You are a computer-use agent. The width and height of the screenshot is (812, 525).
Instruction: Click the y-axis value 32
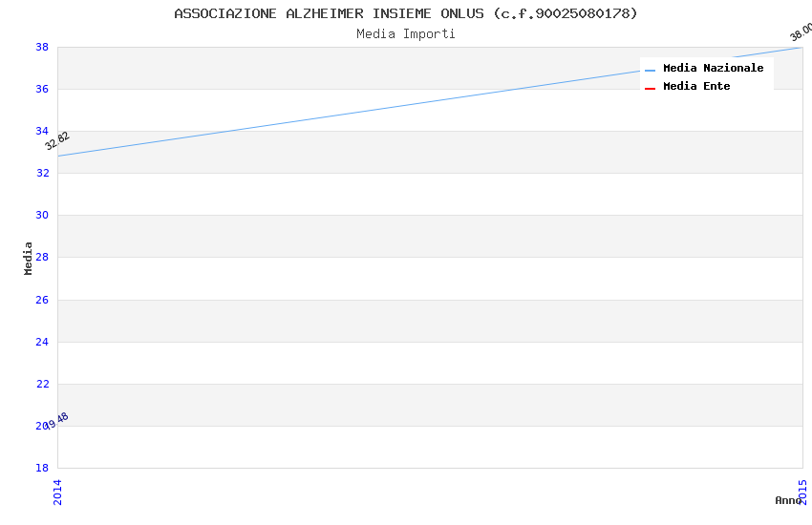(x=42, y=173)
